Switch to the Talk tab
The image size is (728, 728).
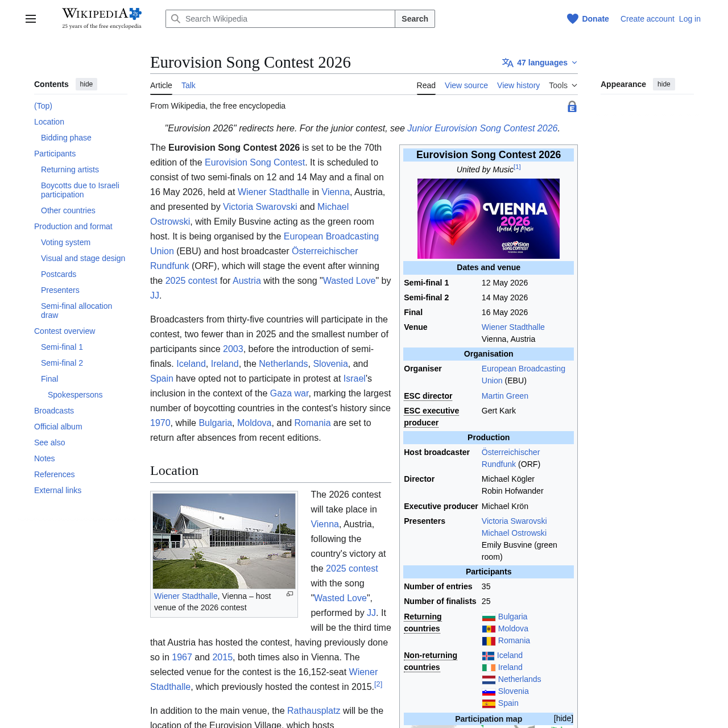pyautogui.click(x=188, y=84)
